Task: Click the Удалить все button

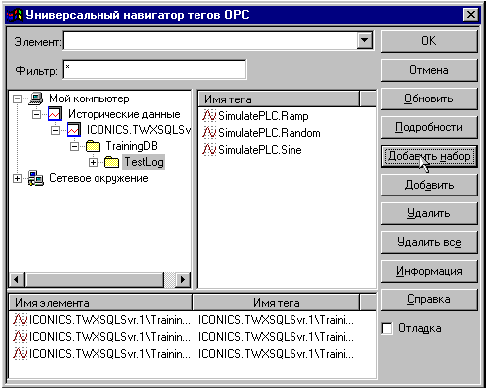Action: (x=429, y=242)
